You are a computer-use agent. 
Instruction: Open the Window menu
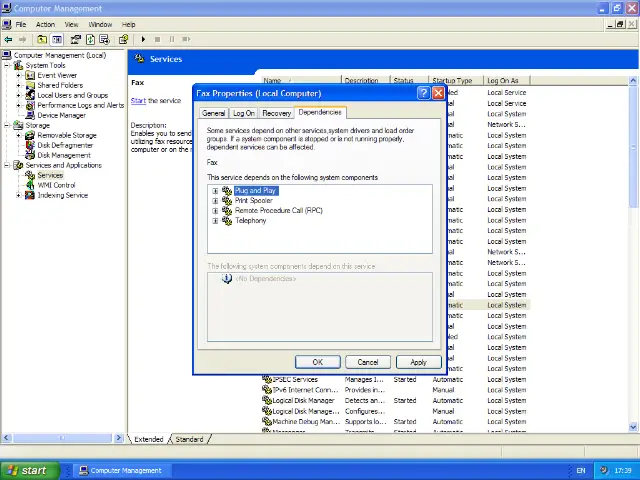click(x=100, y=24)
